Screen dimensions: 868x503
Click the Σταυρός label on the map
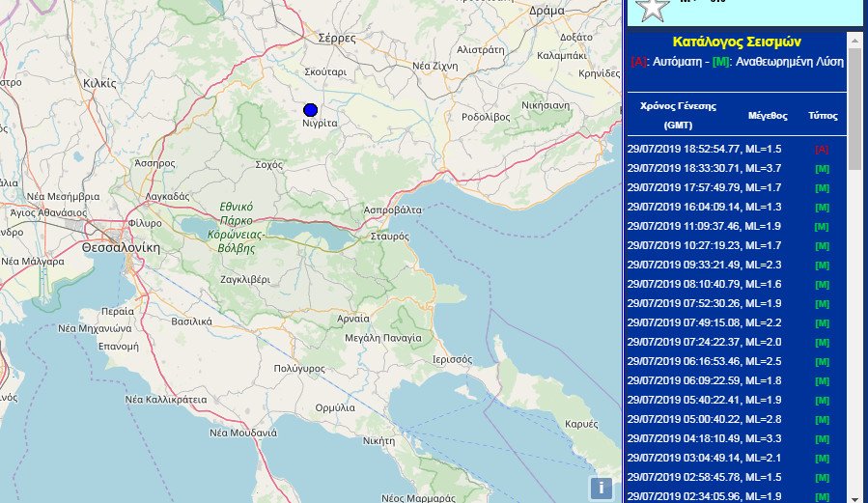tap(390, 237)
